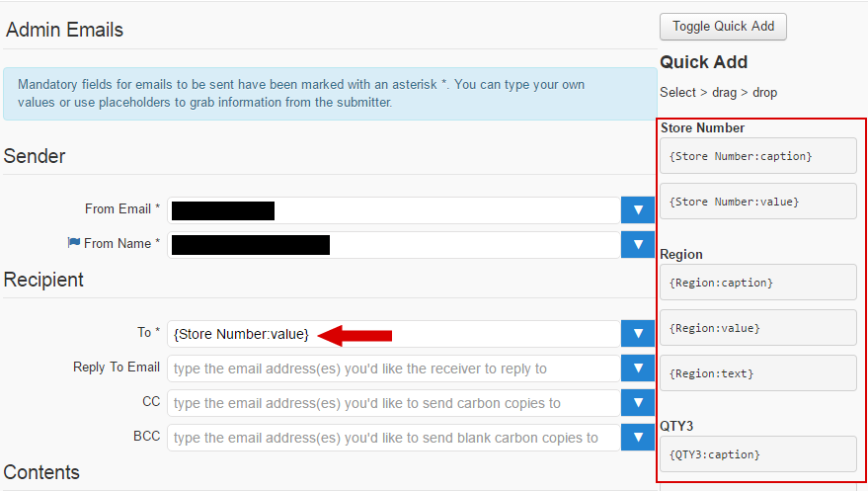
Task: Select the {Store Number:caption} placeholder
Action: [757, 156]
